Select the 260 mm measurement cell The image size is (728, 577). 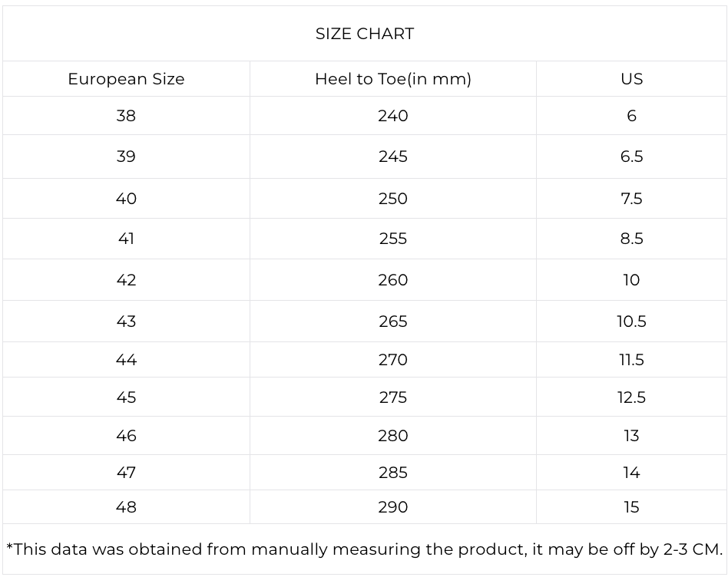click(x=392, y=280)
